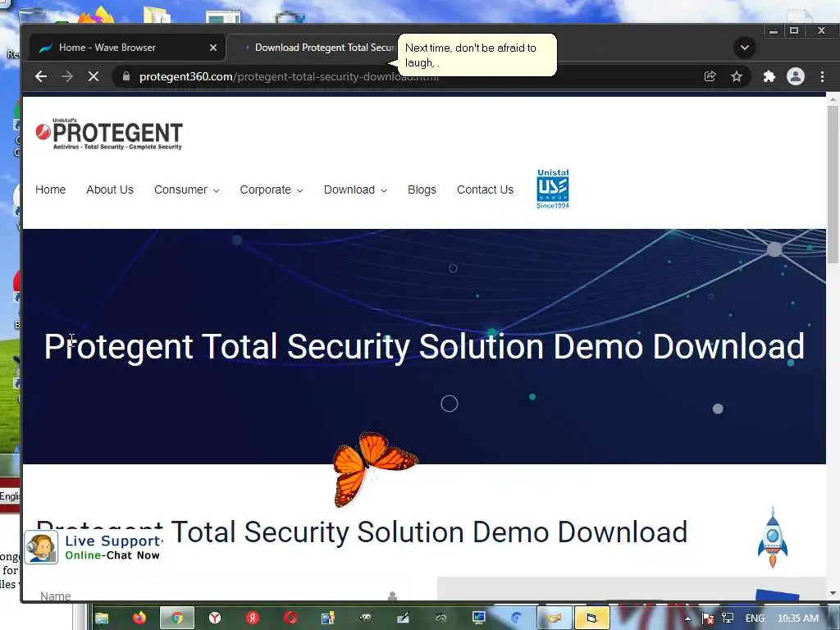Change input language from ENG
Screen dimensions: 840x630
pos(755,619)
